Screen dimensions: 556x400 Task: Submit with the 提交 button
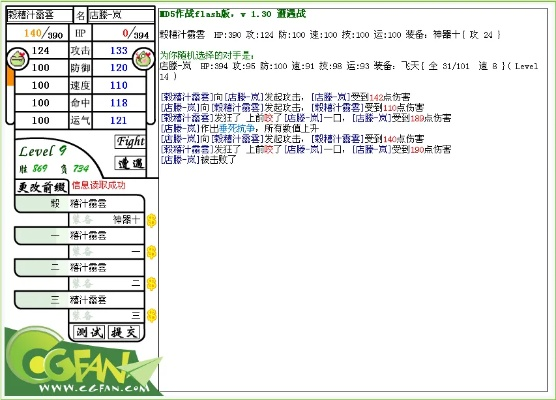(x=124, y=332)
